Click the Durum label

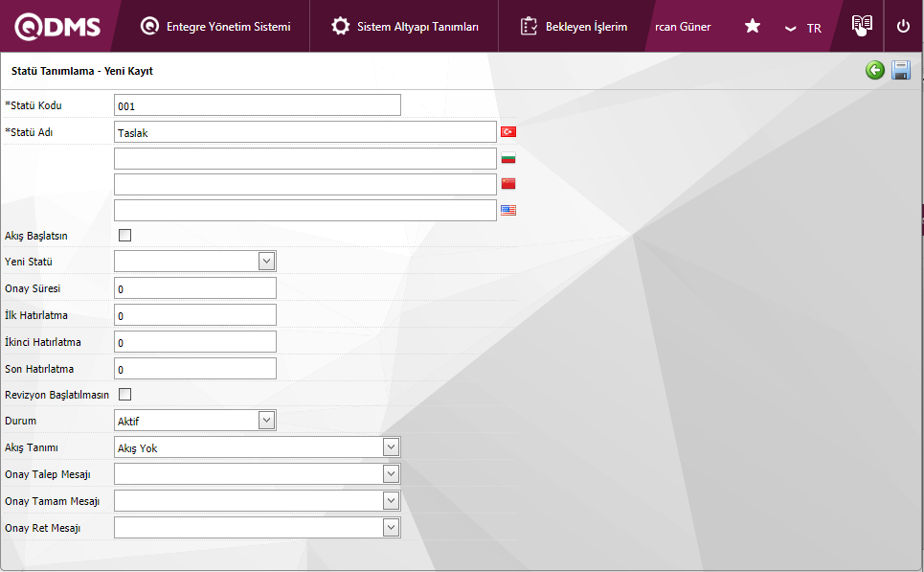21,421
